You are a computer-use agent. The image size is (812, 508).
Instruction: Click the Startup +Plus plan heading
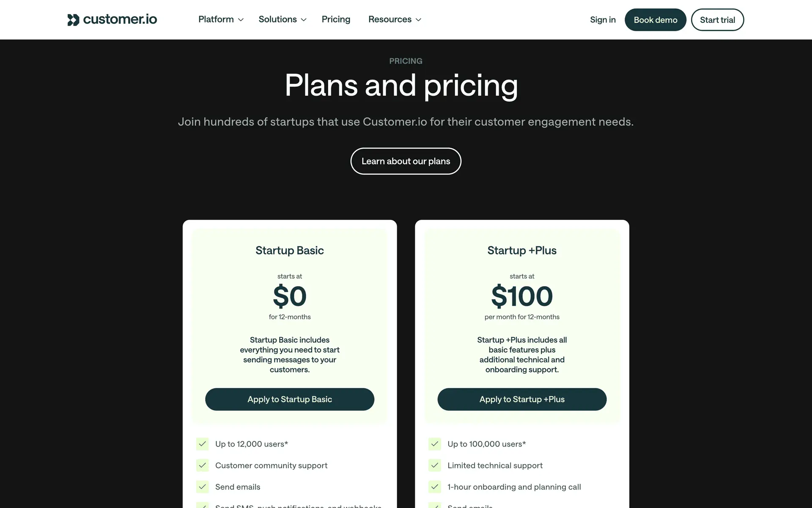[522, 251]
